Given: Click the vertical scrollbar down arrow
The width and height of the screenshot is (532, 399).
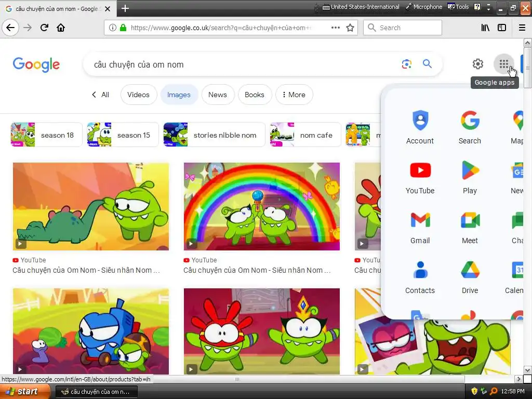Looking at the screenshot, I should click(x=527, y=369).
